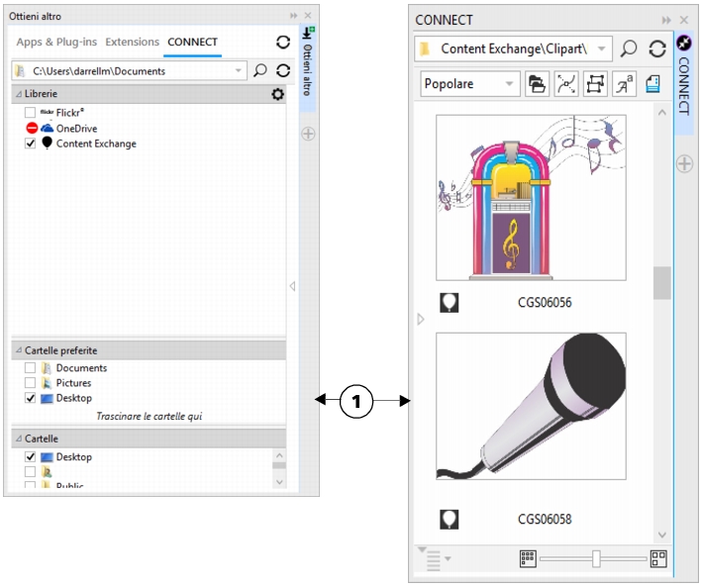This screenshot has width=702, height=588.
Task: Open the Librerie settings gear
Action: click(278, 94)
